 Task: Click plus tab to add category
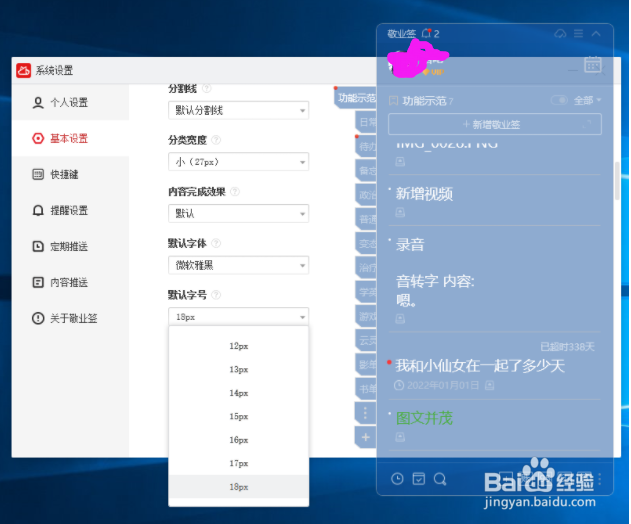(366, 437)
